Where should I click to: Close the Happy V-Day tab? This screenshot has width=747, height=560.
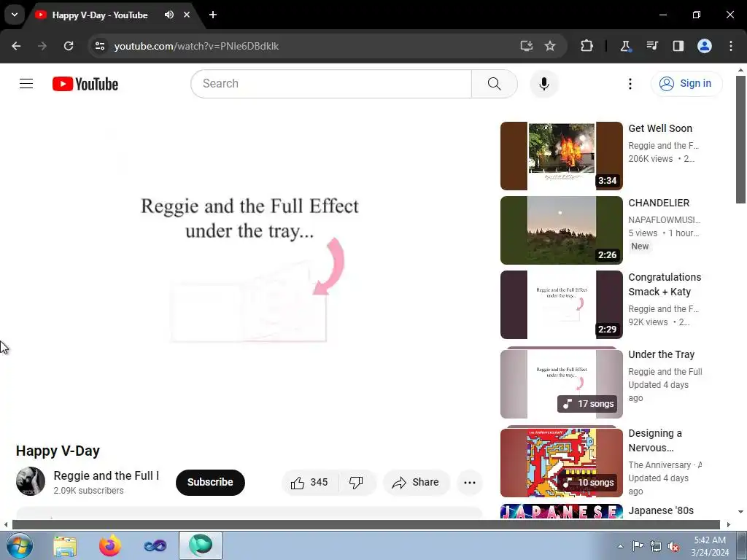[x=187, y=15]
